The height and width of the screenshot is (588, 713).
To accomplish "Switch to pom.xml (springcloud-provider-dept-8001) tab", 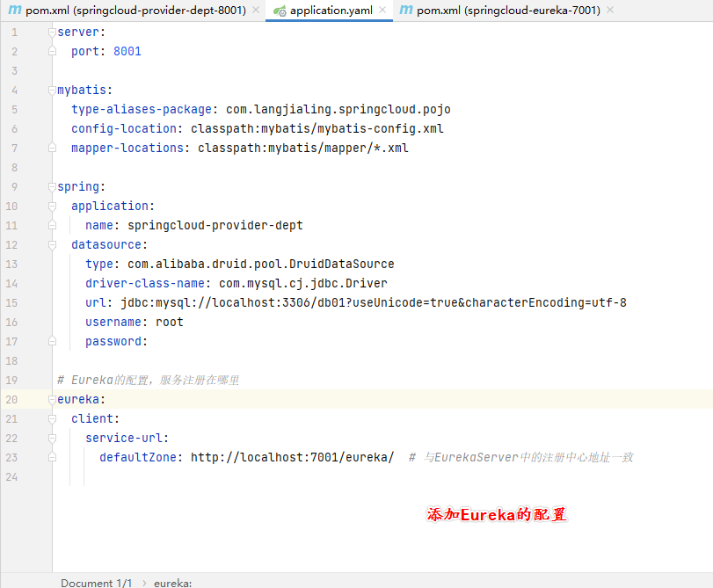I will (135, 11).
